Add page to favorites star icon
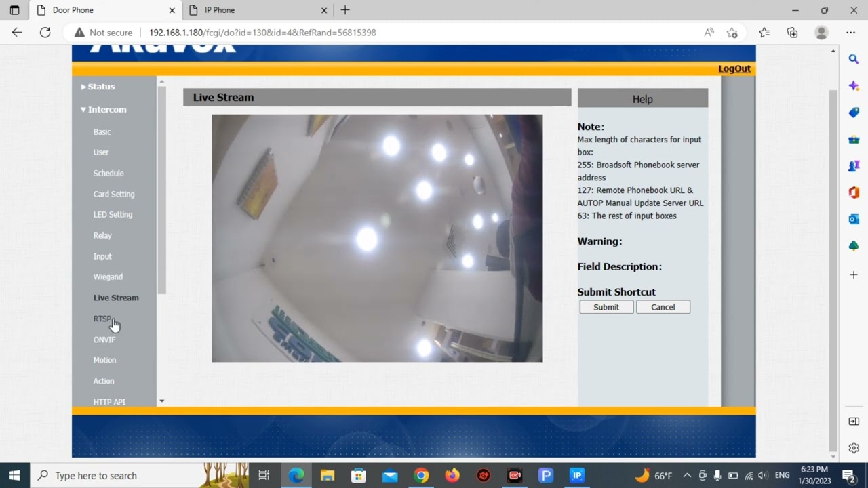This screenshot has height=488, width=868. [732, 32]
